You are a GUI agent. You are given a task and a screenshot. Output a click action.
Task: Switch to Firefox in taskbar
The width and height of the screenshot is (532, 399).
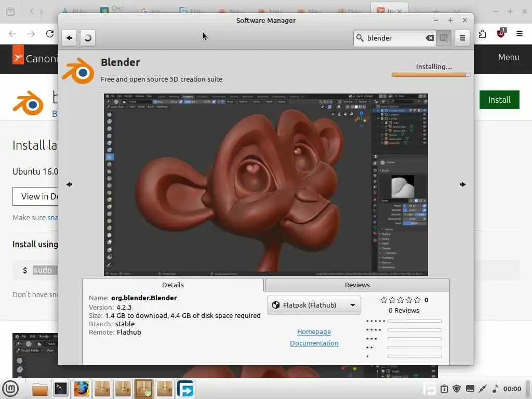(82, 389)
